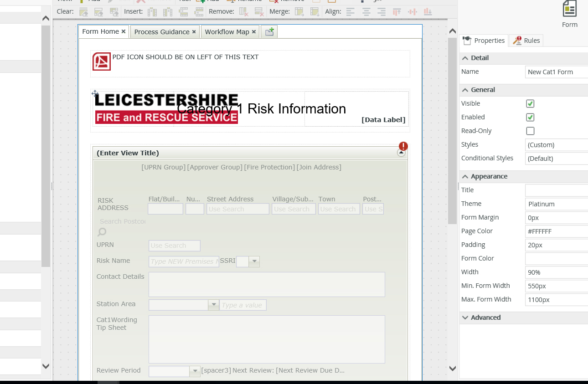Collapse the (Enter View Title) view
Image resolution: width=588 pixels, height=384 pixels.
coord(401,153)
